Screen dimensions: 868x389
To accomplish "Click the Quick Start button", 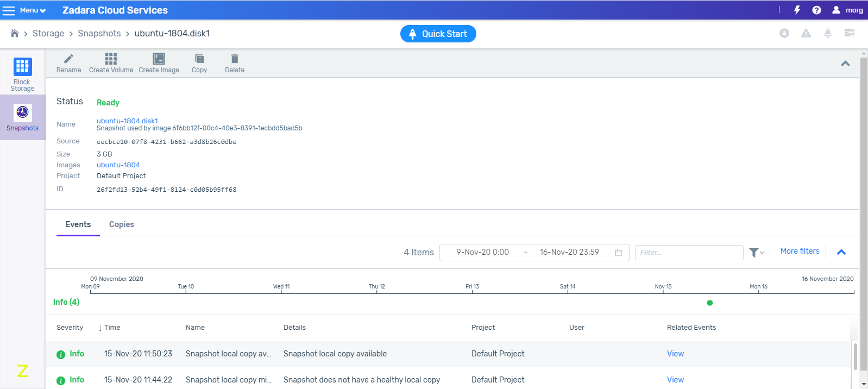I will tap(438, 34).
